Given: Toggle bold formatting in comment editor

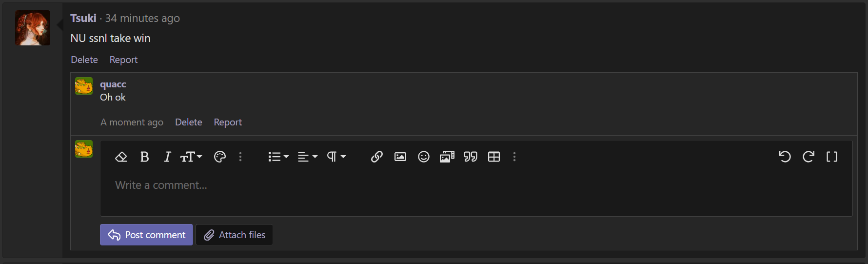Looking at the screenshot, I should tap(144, 157).
